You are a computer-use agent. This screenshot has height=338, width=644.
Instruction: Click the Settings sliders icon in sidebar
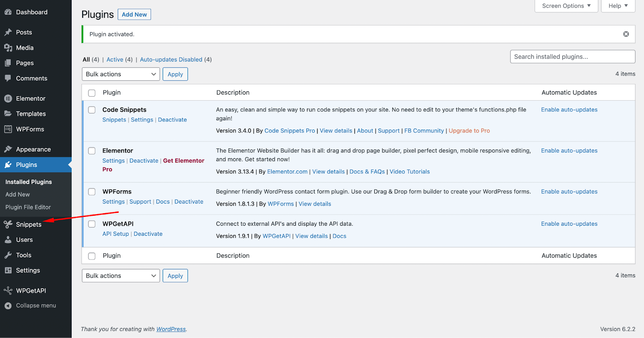tap(8, 270)
